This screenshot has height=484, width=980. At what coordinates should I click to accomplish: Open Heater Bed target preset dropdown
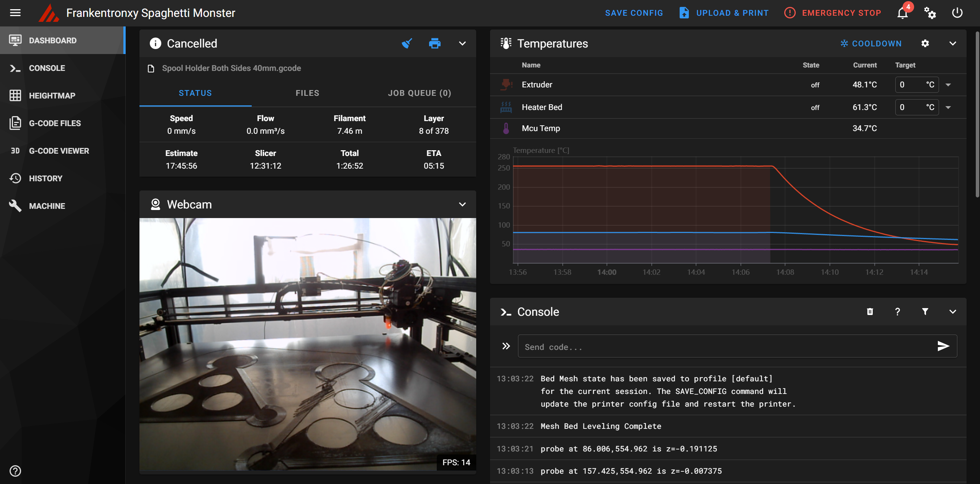(948, 107)
